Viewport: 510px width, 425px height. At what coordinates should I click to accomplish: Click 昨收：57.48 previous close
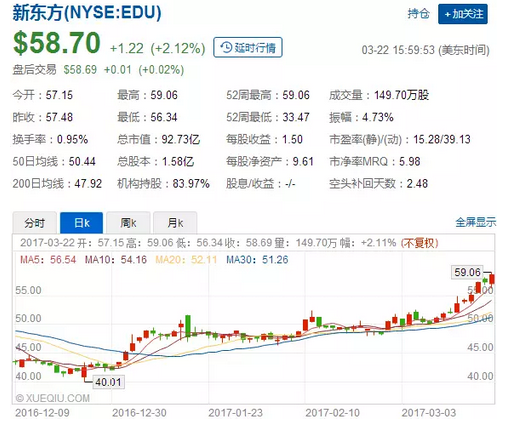tap(43, 117)
